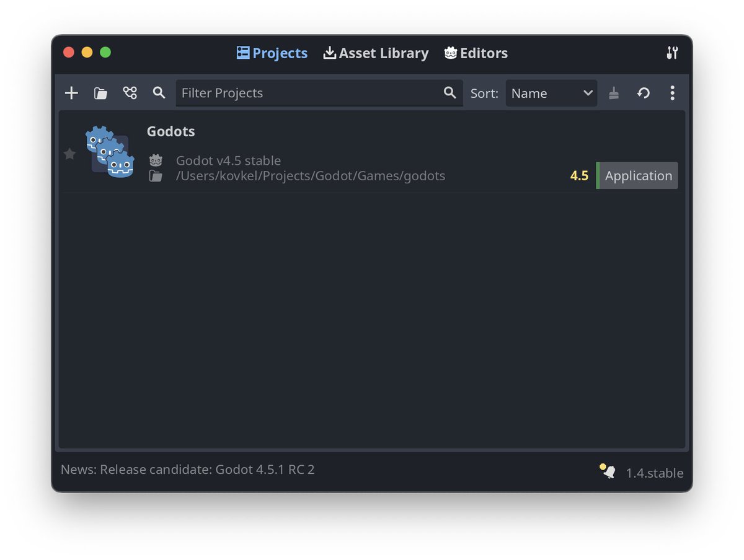
Task: Select the Godots project title
Action: point(170,131)
